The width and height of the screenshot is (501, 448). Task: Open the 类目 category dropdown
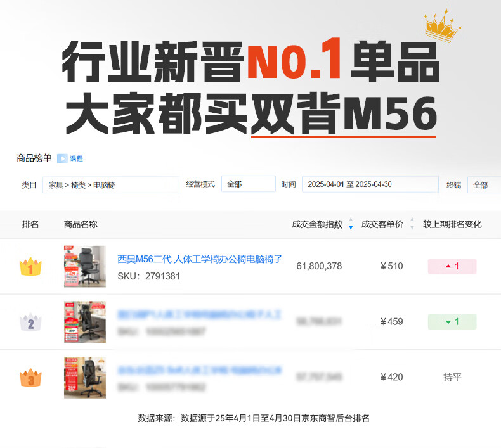tap(110, 185)
